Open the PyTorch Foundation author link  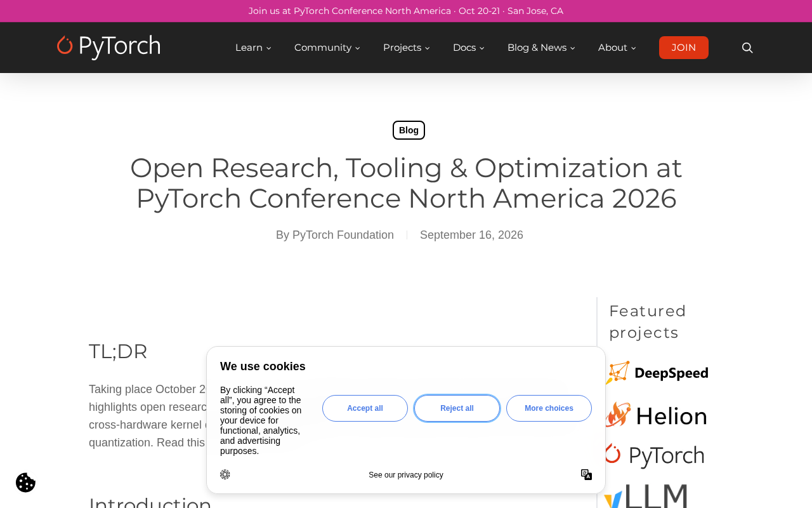point(343,235)
